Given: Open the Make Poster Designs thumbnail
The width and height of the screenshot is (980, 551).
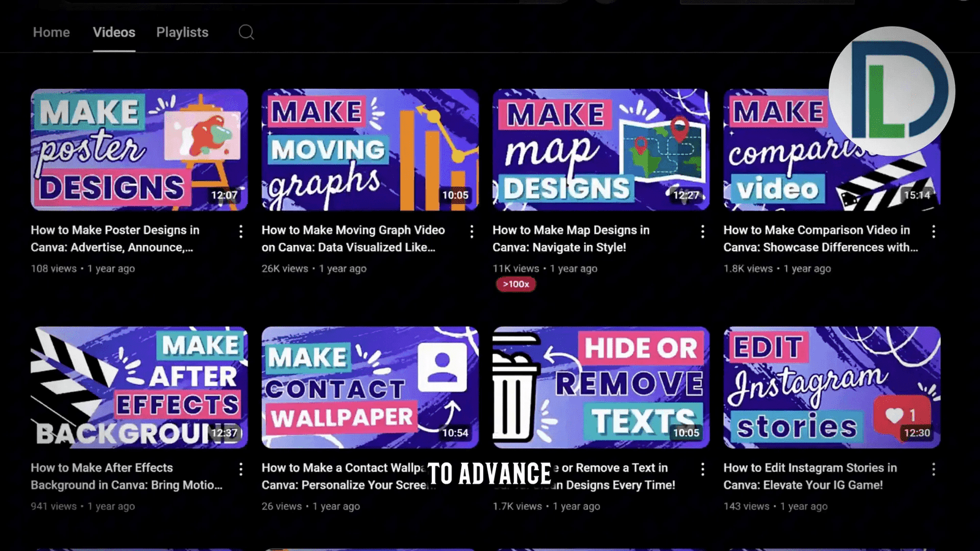Looking at the screenshot, I should [x=139, y=150].
